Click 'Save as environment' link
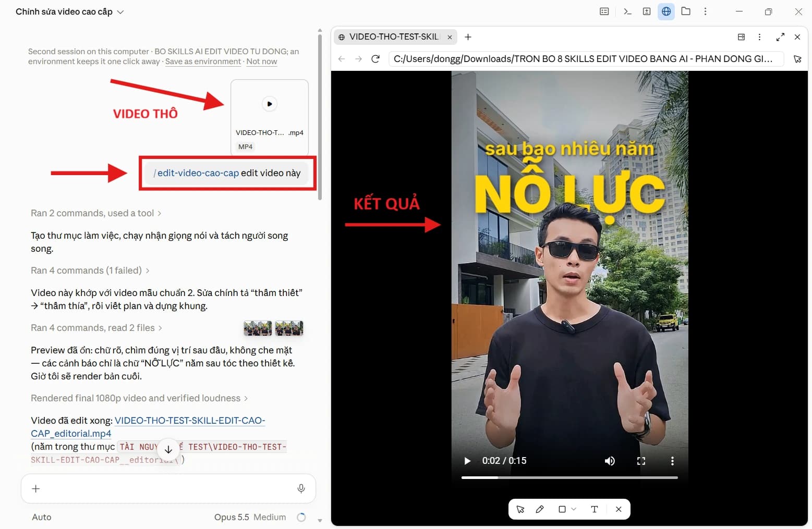This screenshot has width=812, height=529. (x=203, y=61)
